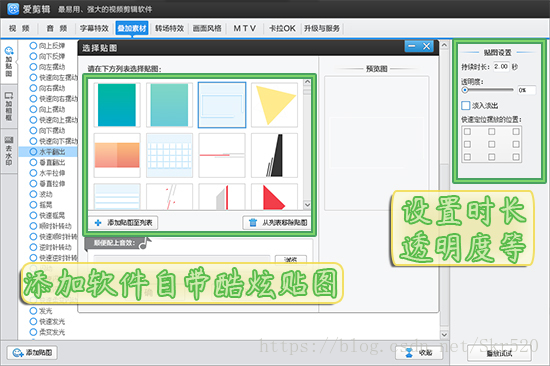Choose the gray and red bar sticker
Screen dimensions: 550x366
[x=222, y=197]
